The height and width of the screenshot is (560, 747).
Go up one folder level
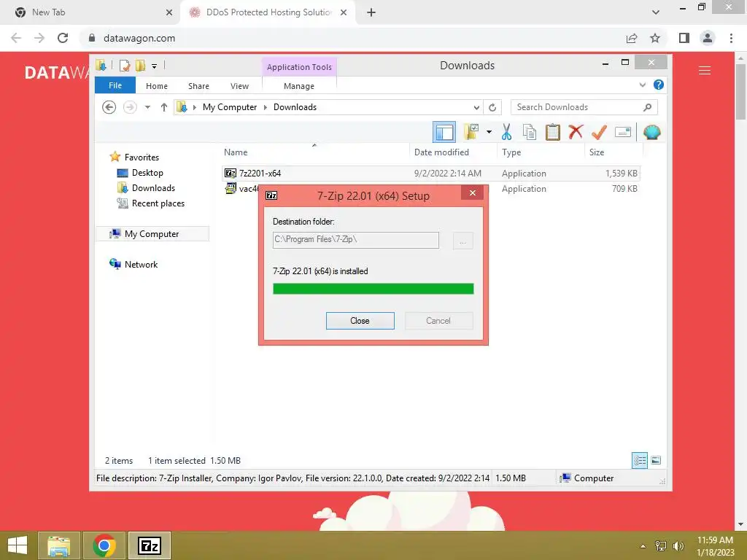164,107
